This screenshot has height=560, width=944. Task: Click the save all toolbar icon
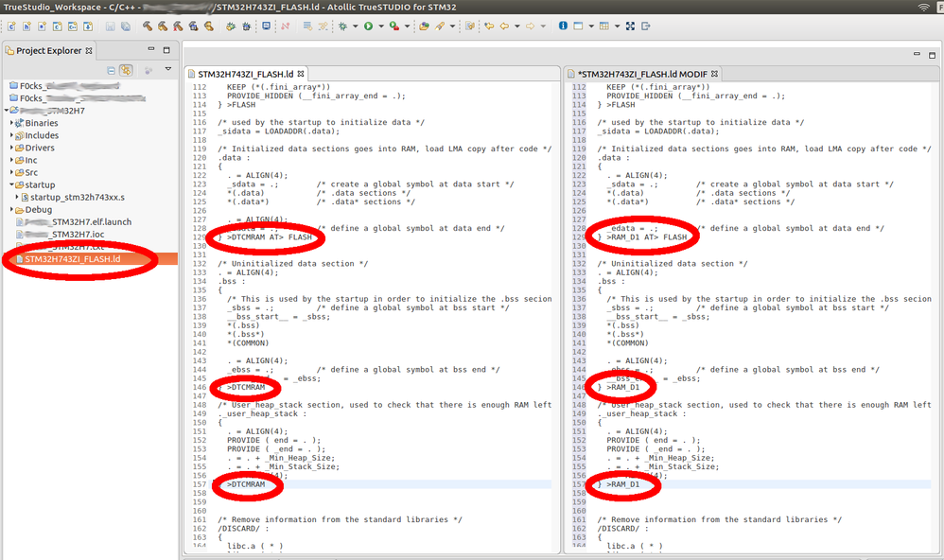125,26
